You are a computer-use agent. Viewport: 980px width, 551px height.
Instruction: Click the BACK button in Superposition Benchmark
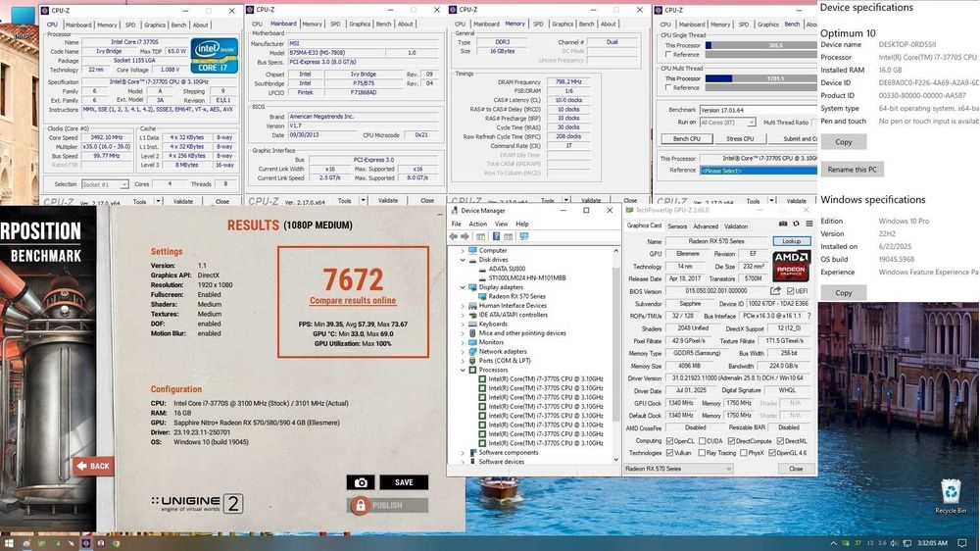[93, 466]
